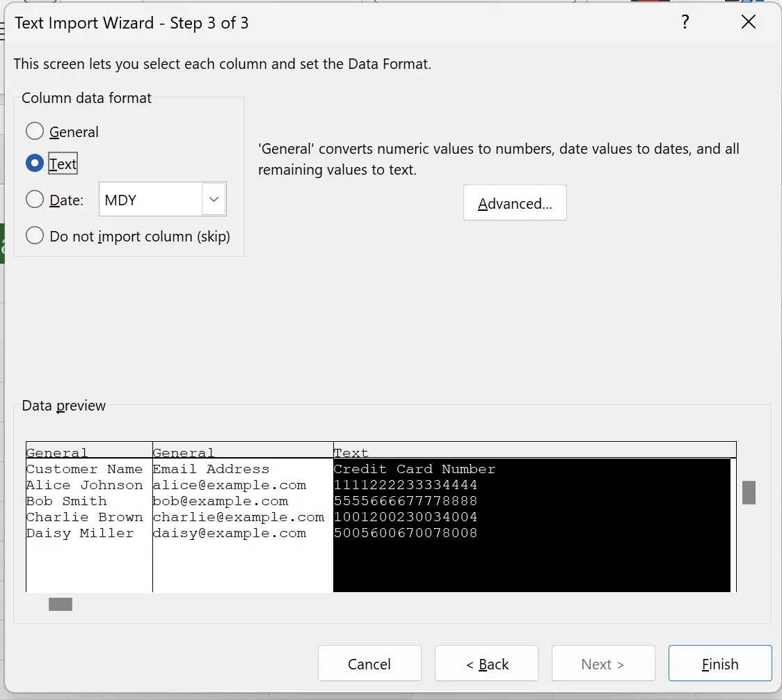Click Finish to complete the import
782x700 pixels.
pos(720,663)
